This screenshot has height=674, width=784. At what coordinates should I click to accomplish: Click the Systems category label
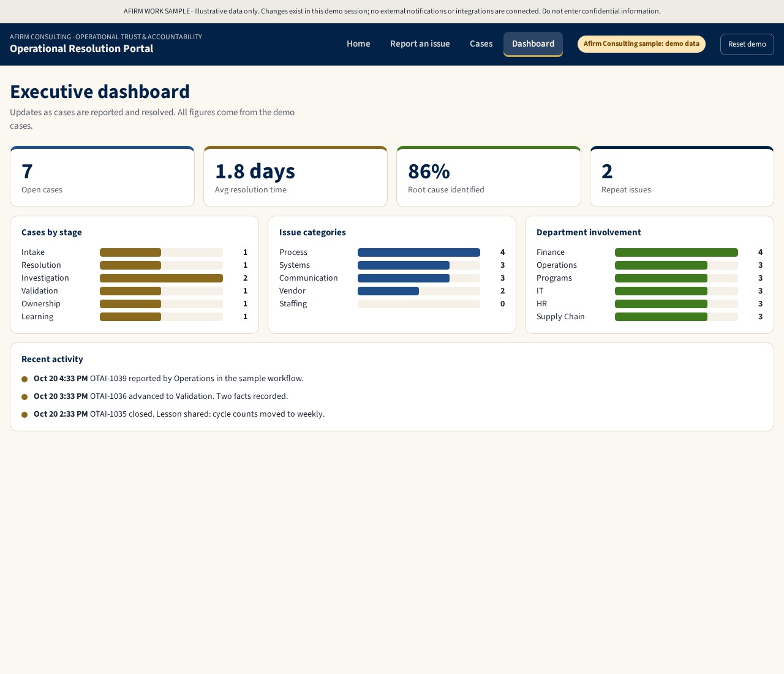pos(295,265)
